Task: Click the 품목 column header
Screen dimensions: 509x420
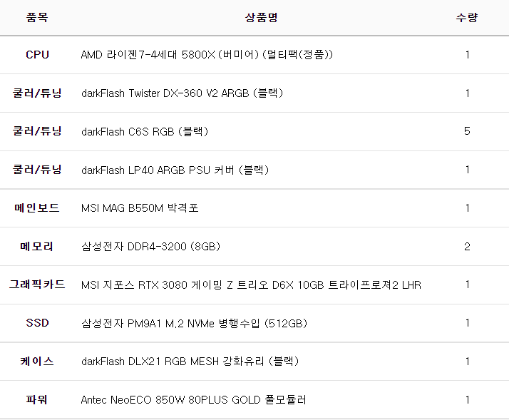Action: click(x=37, y=18)
